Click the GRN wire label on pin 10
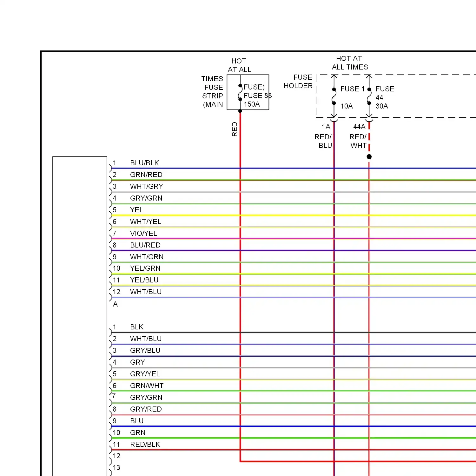The image size is (476, 476). [138, 433]
